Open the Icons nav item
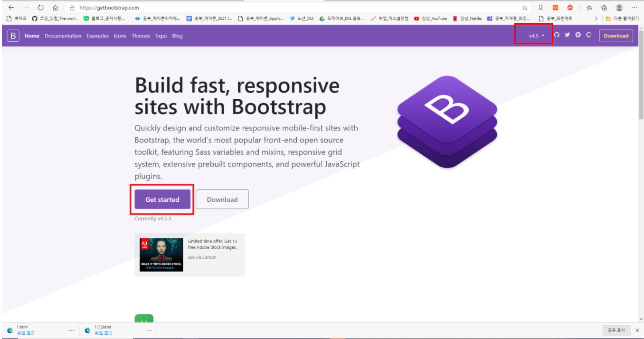The image size is (644, 339). click(120, 36)
